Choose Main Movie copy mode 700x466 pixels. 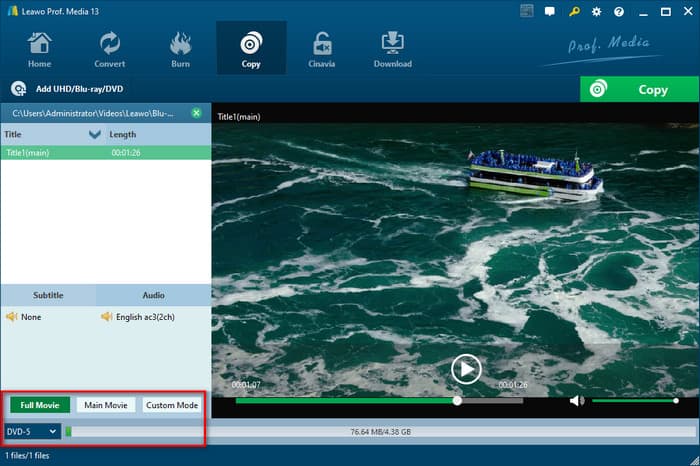[105, 405]
